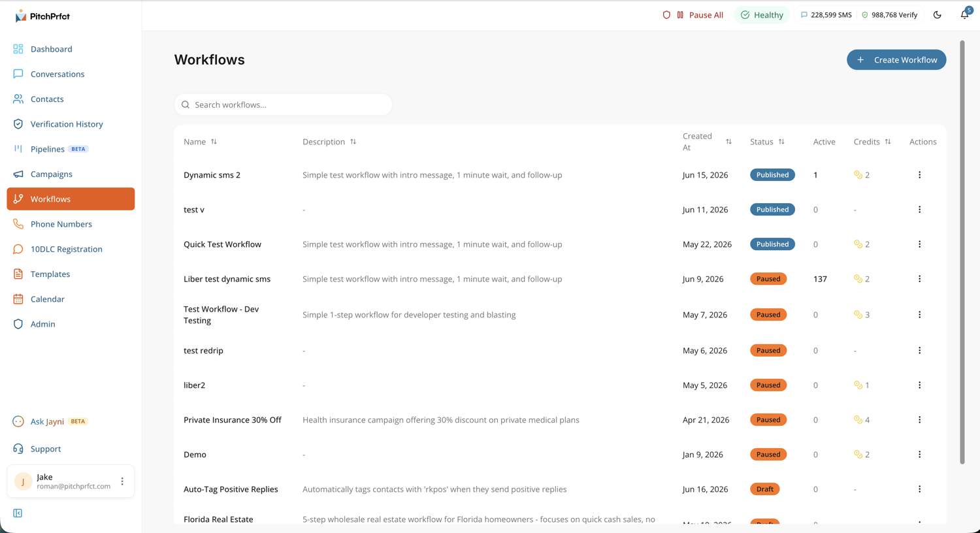The image size is (980, 533).
Task: Open Dashboard in sidebar
Action: [71, 49]
